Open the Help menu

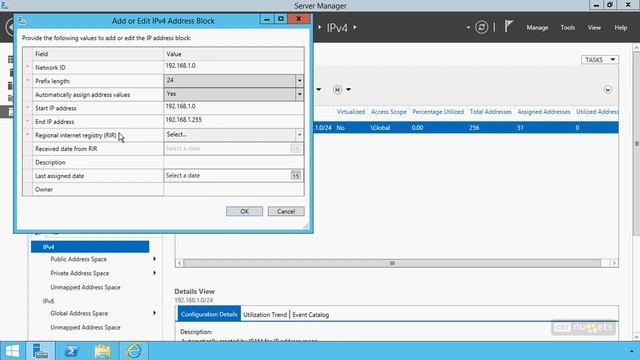(x=620, y=27)
